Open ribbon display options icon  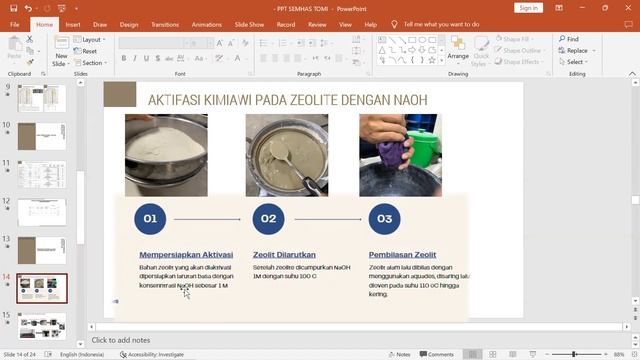(559, 8)
